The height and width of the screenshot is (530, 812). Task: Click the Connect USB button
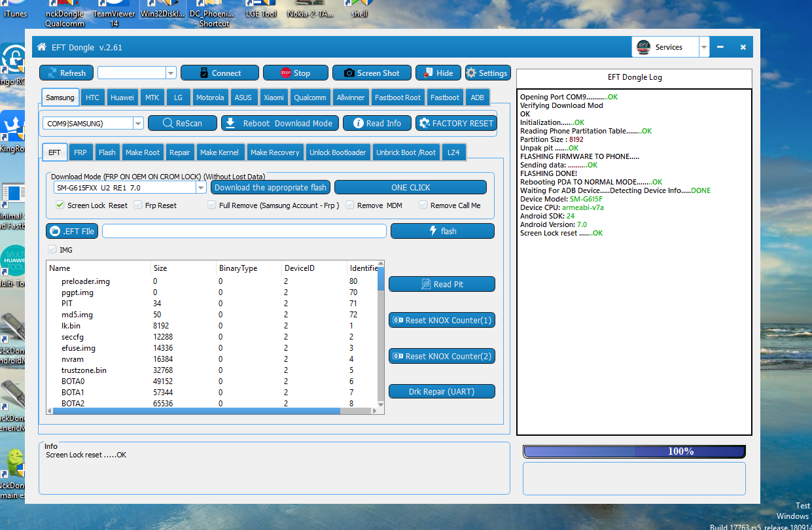point(219,73)
